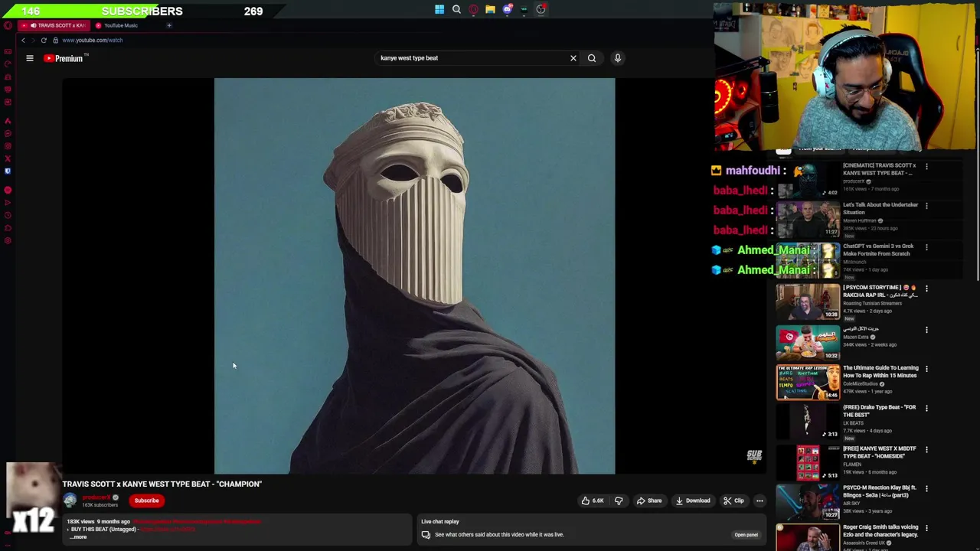Viewport: 980px width, 551px height.
Task: Open Discord from the taskbar
Action: [507, 9]
